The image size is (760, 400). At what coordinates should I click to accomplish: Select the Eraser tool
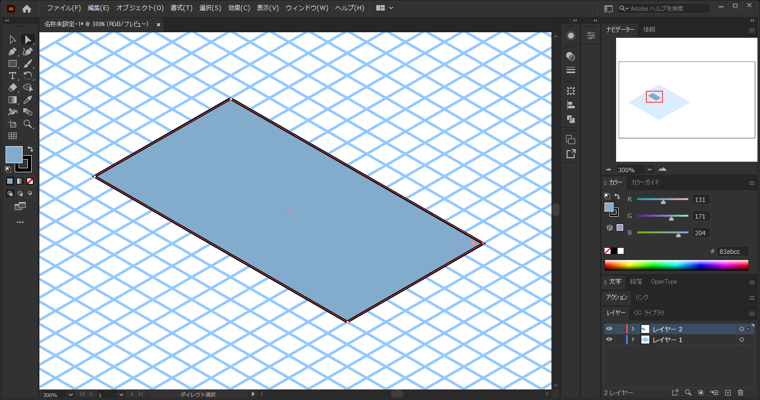pos(12,88)
